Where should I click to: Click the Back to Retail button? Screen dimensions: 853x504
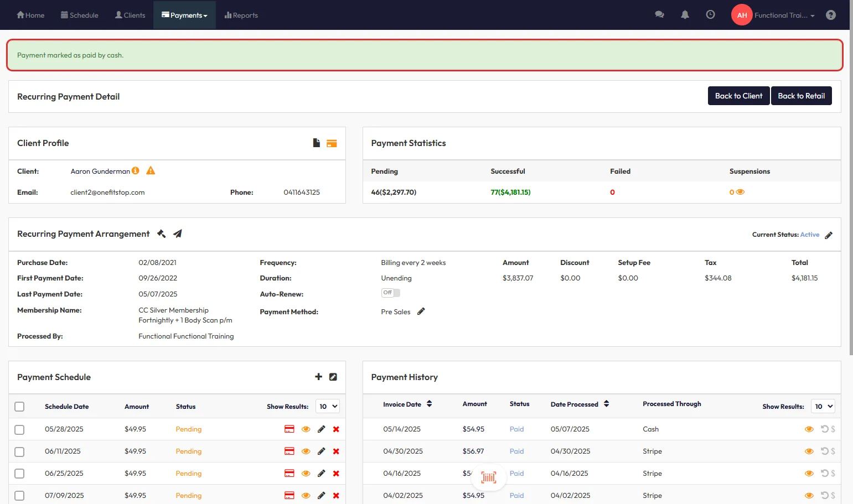801,96
